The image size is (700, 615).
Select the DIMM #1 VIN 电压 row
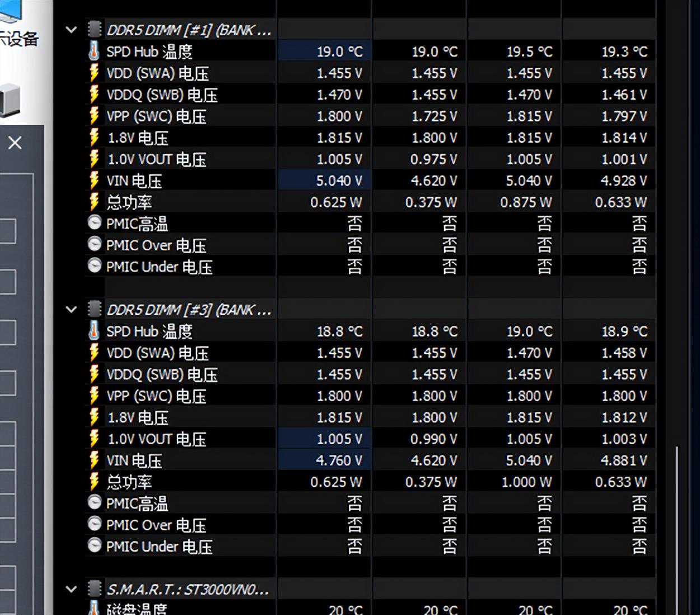tap(371, 180)
